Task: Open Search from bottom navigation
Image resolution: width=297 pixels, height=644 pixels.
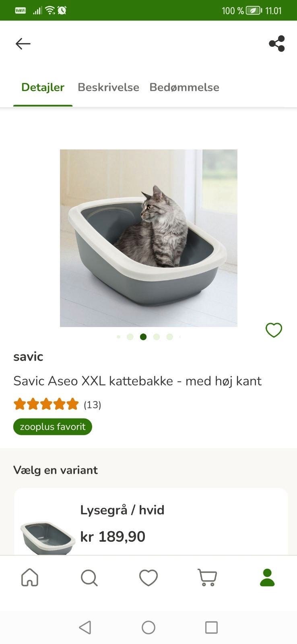Action: 89,578
